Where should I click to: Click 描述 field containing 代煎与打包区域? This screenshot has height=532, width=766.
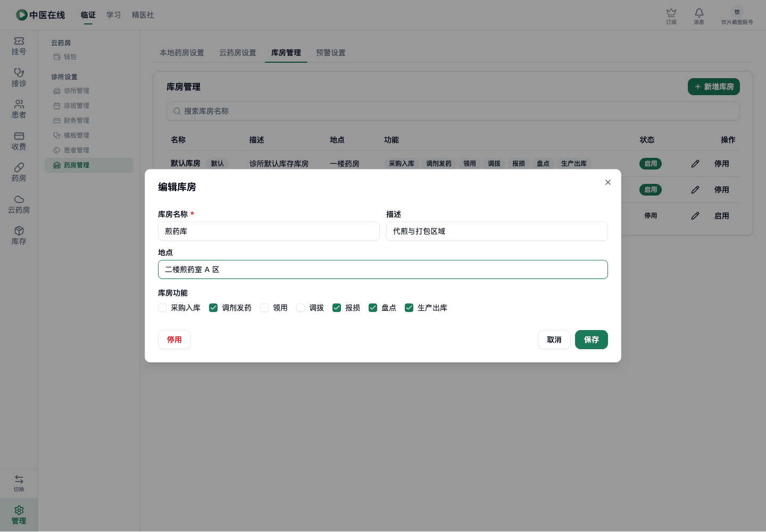(497, 231)
